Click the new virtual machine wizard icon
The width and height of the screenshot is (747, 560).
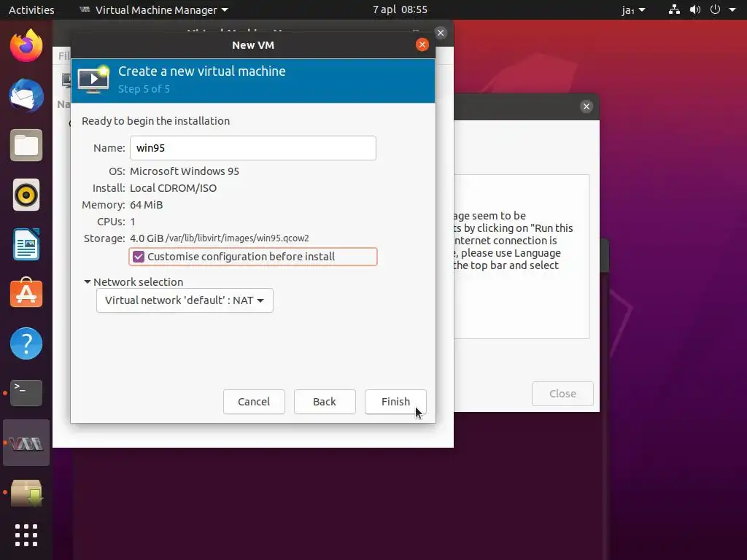coord(93,79)
